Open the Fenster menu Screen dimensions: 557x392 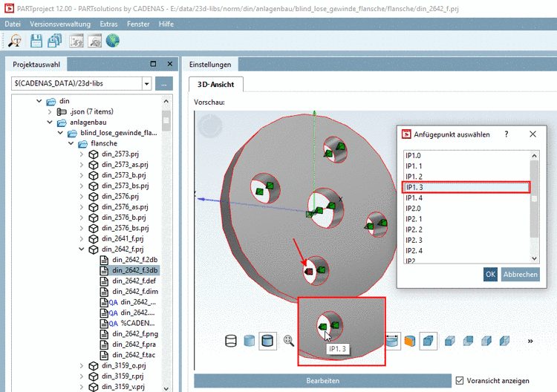pos(138,24)
